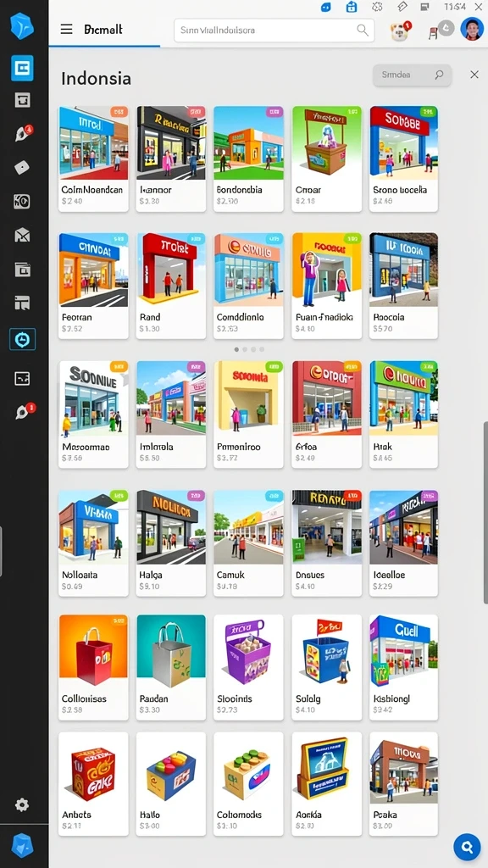Open the Anbets red box card
The width and height of the screenshot is (488, 868).
coord(93,784)
